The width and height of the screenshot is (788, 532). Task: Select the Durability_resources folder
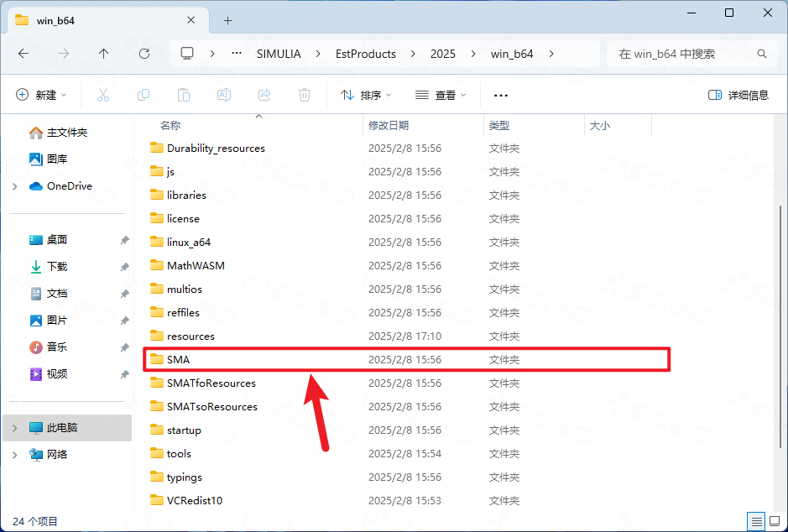[x=207, y=149]
